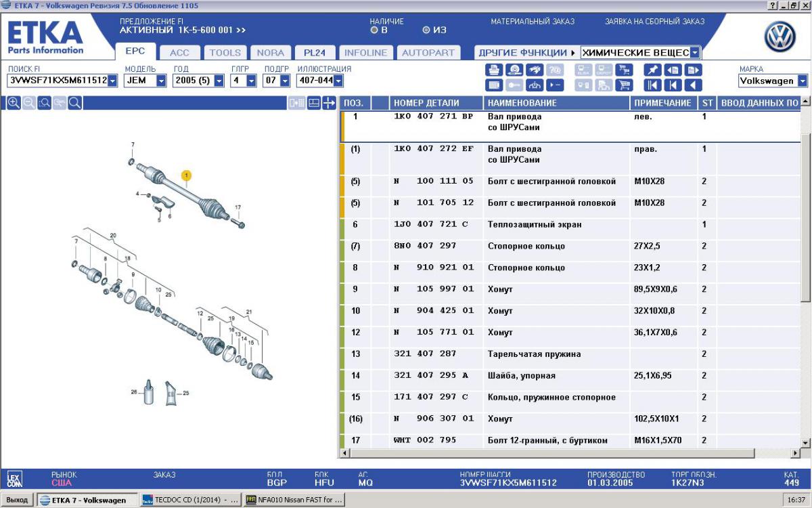The height and width of the screenshot is (508, 812).
Task: Click the ETKA 7 - Volkswagen taskbar button
Action: click(86, 501)
